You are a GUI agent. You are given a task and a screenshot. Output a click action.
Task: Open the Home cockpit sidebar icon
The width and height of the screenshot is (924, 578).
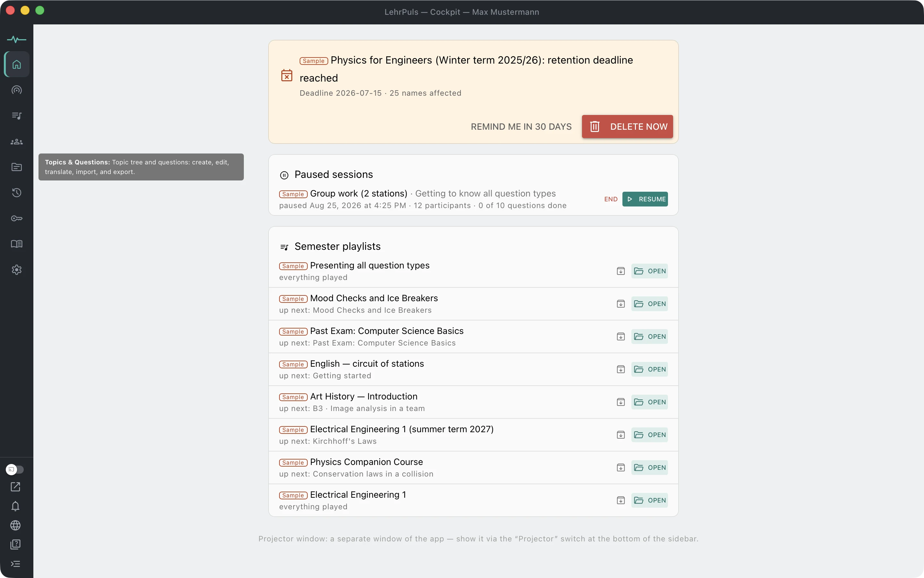tap(16, 64)
